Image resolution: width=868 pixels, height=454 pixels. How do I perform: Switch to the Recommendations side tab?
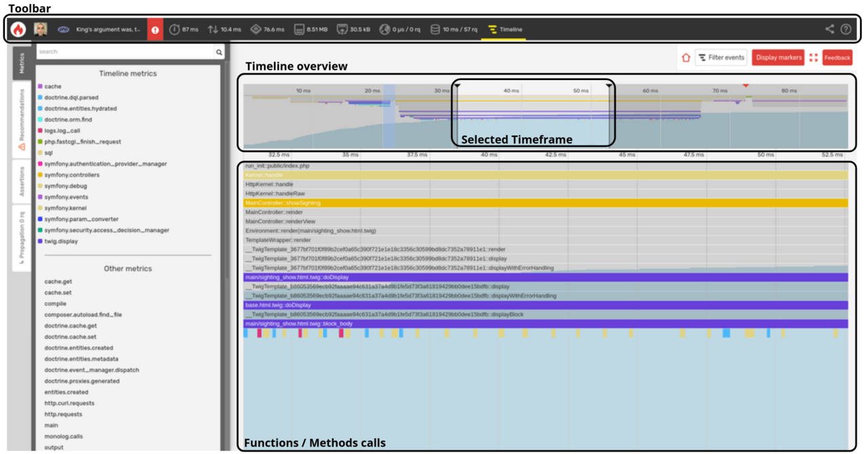click(22, 119)
